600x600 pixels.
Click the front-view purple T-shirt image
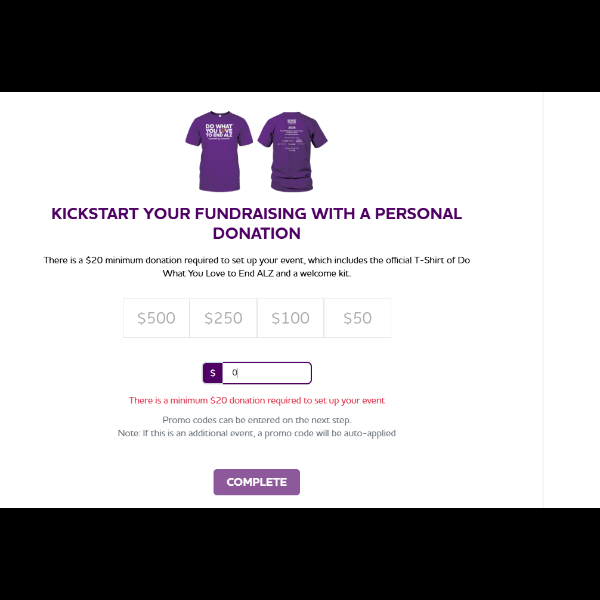[218, 151]
